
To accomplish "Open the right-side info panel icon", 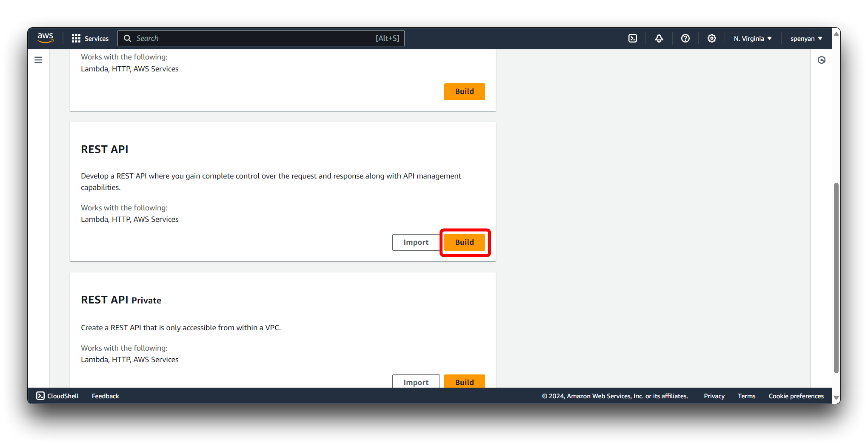I will coord(822,60).
